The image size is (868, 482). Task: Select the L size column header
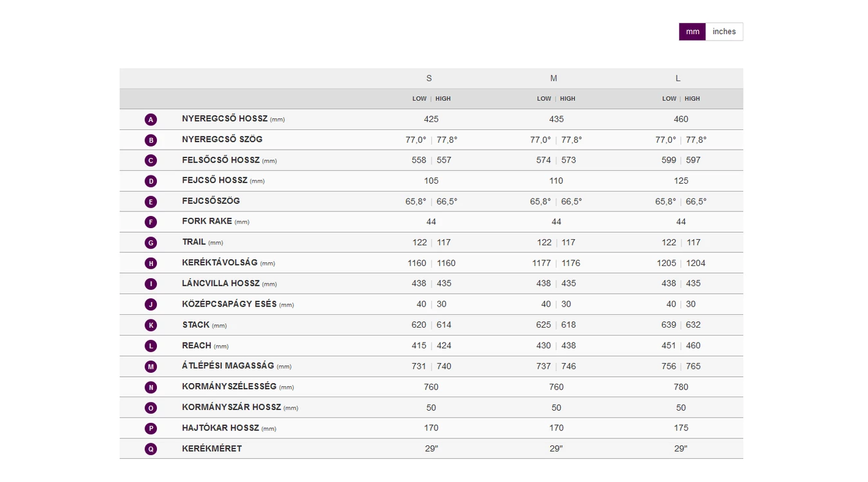(x=678, y=78)
